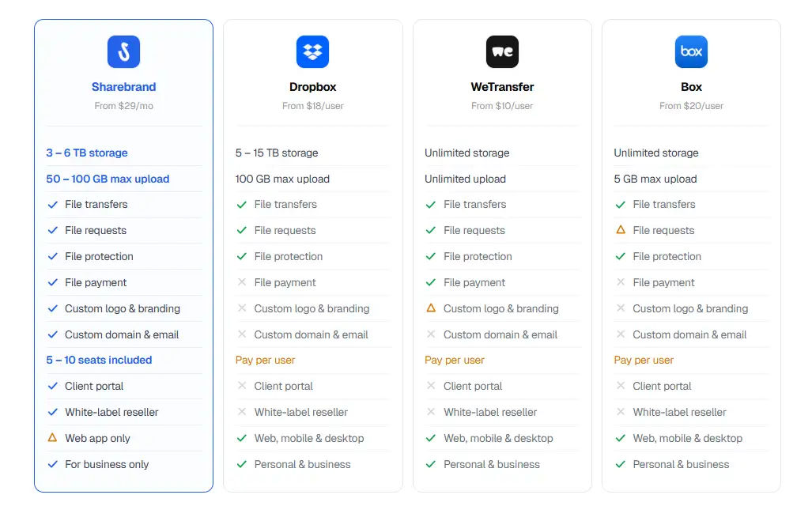Select the 3 – 6 TB storage text

click(x=87, y=153)
